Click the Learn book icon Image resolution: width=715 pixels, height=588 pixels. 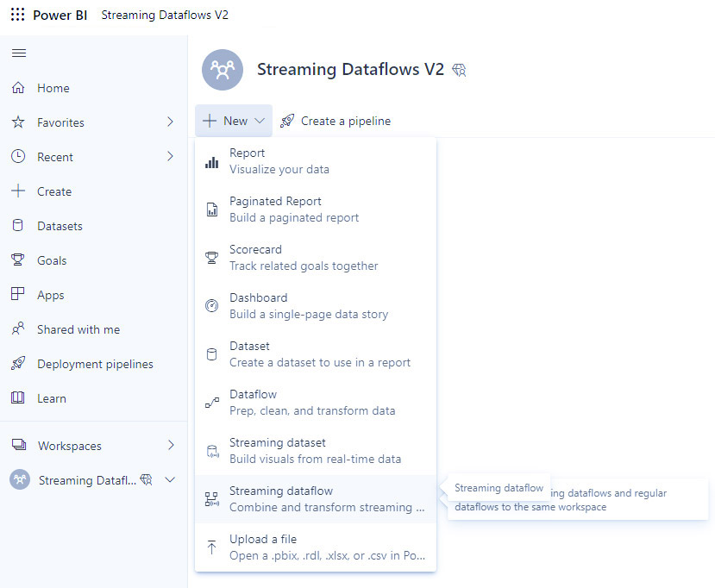click(18, 398)
